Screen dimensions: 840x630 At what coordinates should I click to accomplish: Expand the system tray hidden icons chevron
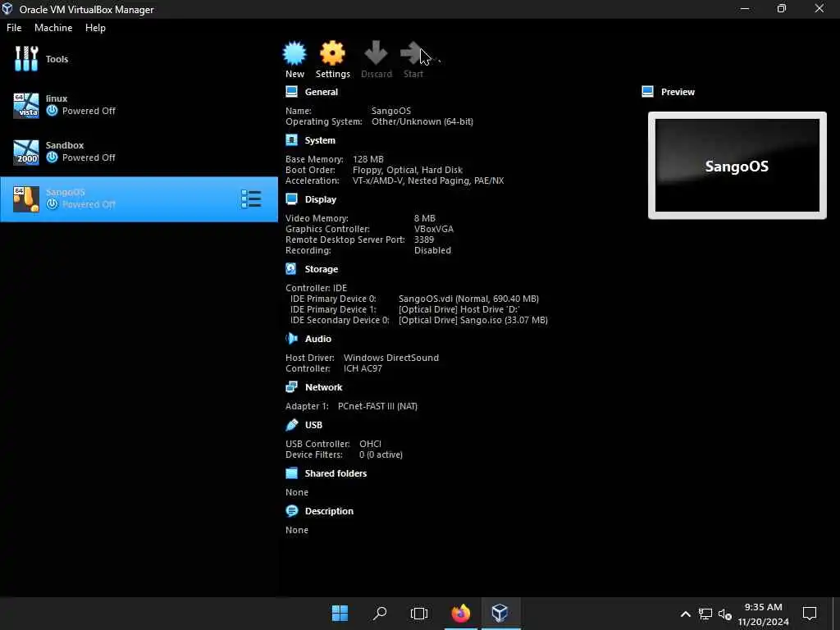coord(685,614)
